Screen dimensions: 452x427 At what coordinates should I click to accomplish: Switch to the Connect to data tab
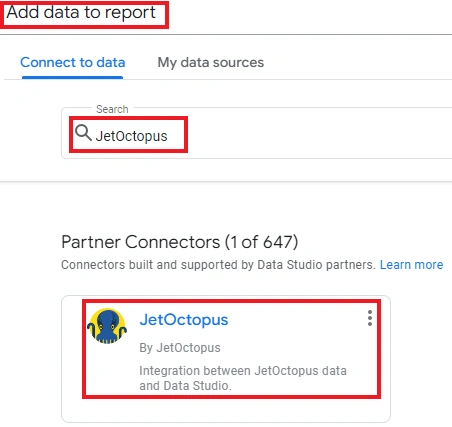tap(73, 62)
